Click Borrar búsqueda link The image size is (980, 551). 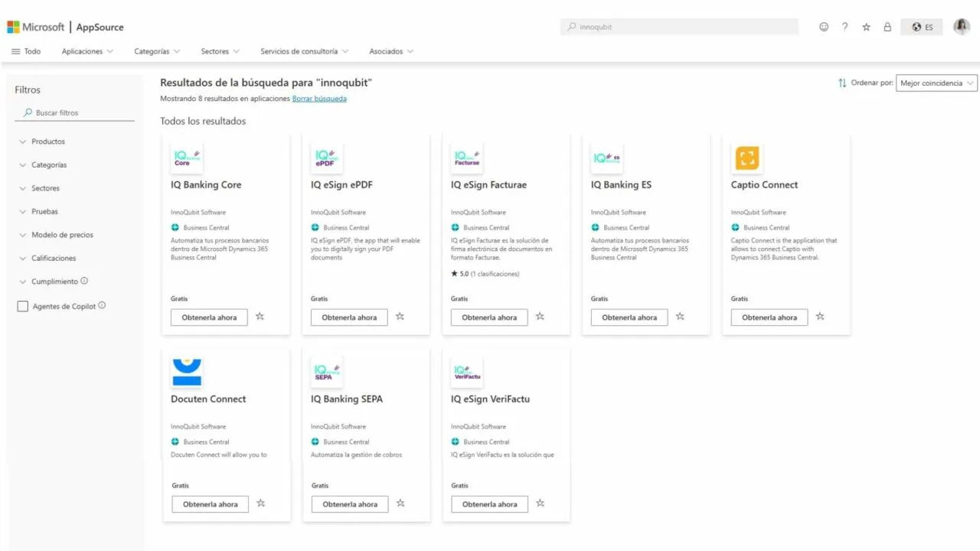coord(319,99)
